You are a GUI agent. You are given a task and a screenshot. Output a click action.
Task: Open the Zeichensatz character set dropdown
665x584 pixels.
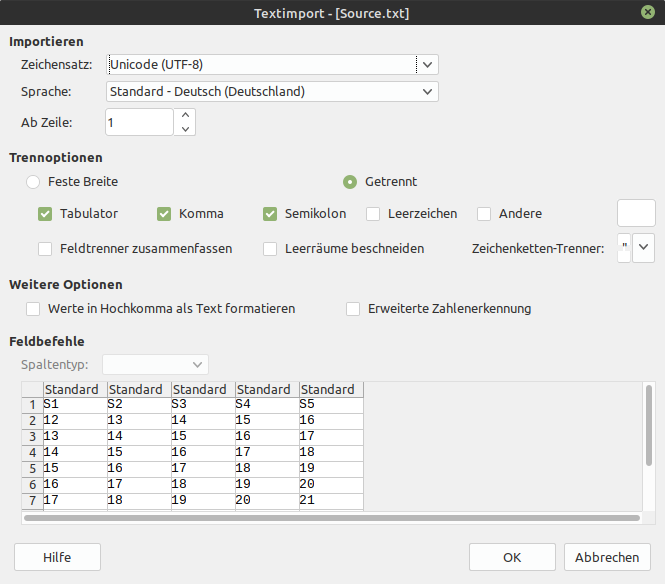click(x=272, y=64)
